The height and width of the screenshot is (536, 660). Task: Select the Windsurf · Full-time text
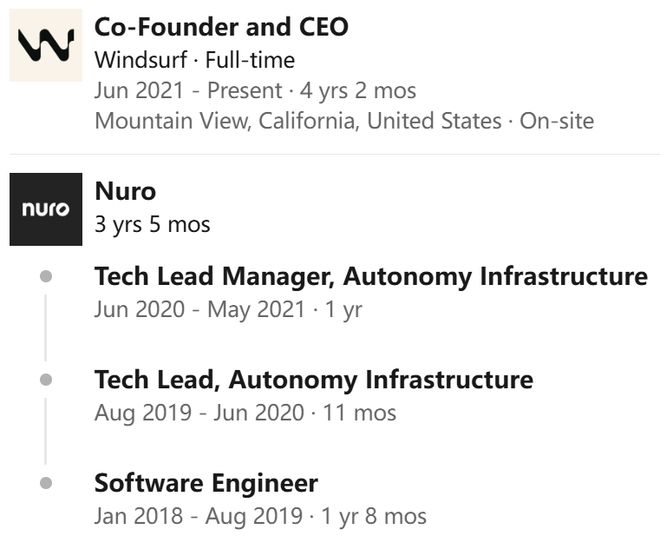[x=194, y=60]
